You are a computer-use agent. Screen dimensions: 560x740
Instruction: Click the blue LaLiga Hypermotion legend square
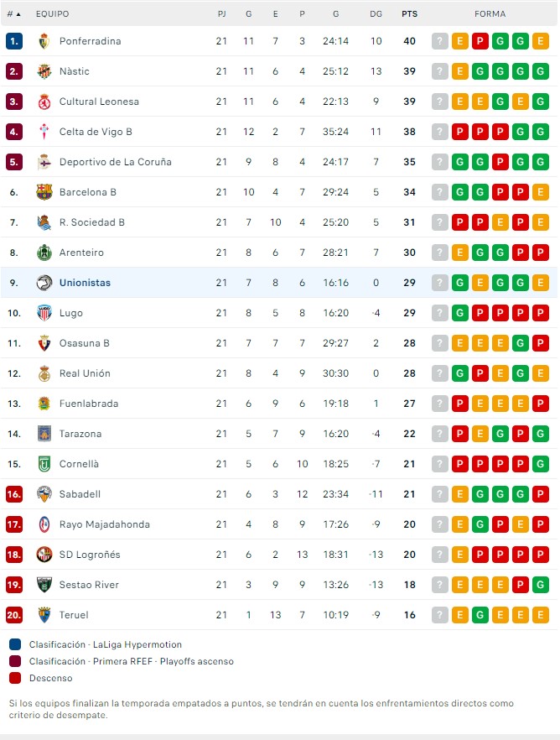15,645
